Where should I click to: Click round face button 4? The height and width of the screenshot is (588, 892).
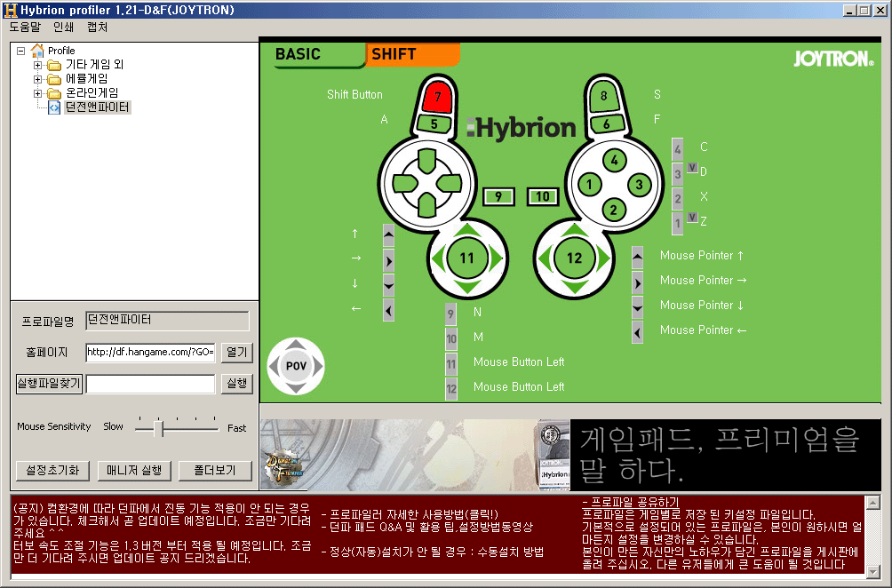(614, 161)
